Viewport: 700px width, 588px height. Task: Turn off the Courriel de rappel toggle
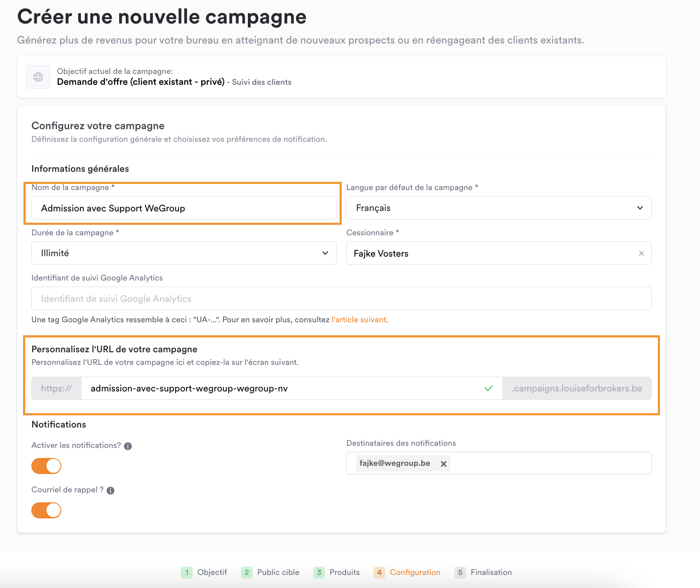[x=46, y=510]
